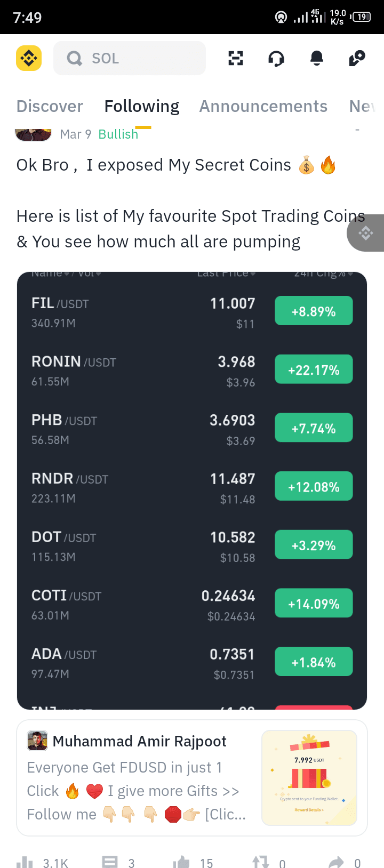The width and height of the screenshot is (384, 868).
Task: Open the FDUSD gift thumbnail
Action: click(309, 778)
